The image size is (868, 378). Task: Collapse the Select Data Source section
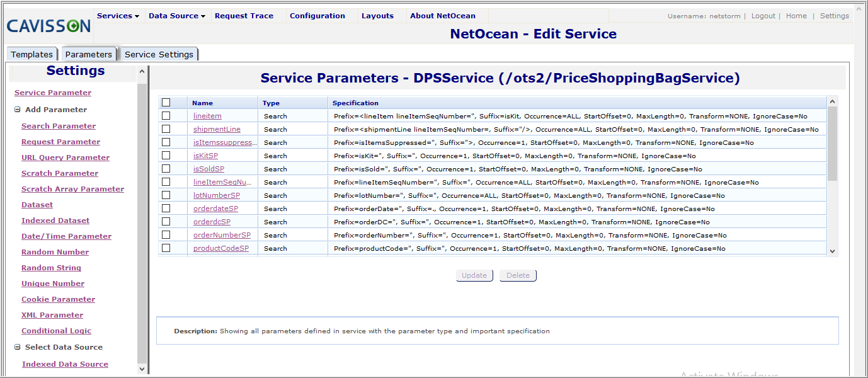pos(17,347)
